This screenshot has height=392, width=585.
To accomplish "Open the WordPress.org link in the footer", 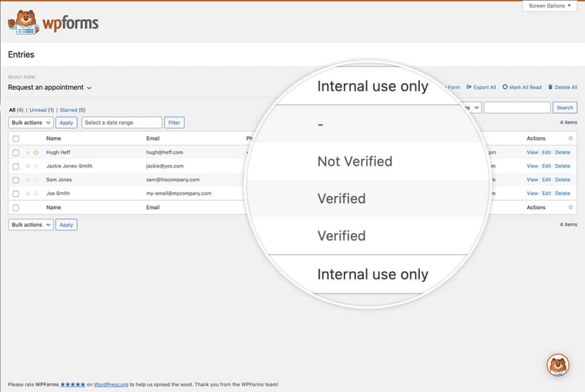I will (x=111, y=385).
